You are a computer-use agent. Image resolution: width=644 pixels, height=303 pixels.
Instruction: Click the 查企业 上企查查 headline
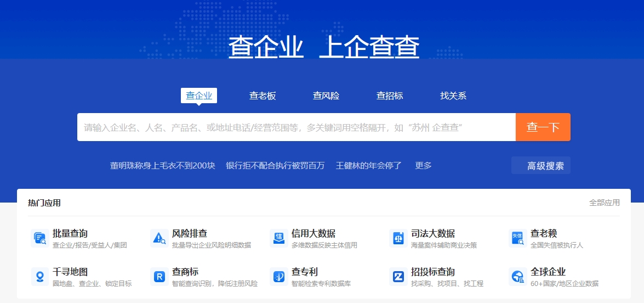[x=324, y=46]
